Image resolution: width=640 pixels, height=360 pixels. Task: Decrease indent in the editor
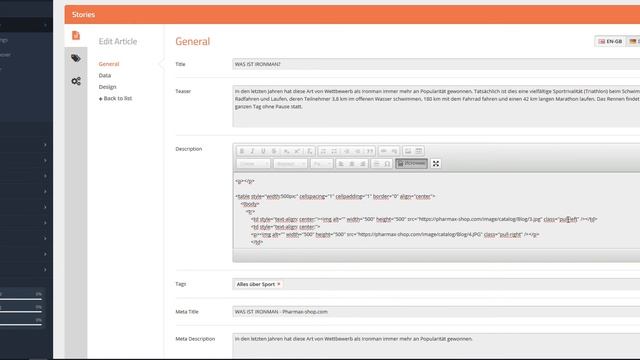[x=347, y=151]
